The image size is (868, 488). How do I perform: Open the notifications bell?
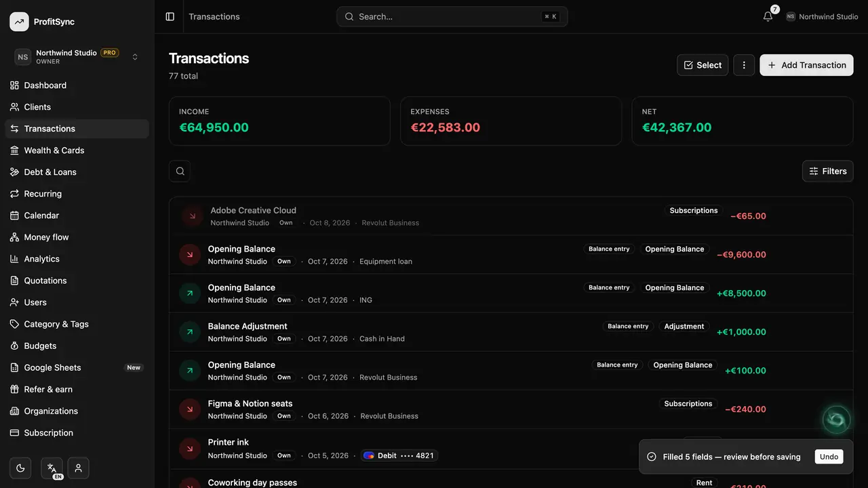coord(768,16)
